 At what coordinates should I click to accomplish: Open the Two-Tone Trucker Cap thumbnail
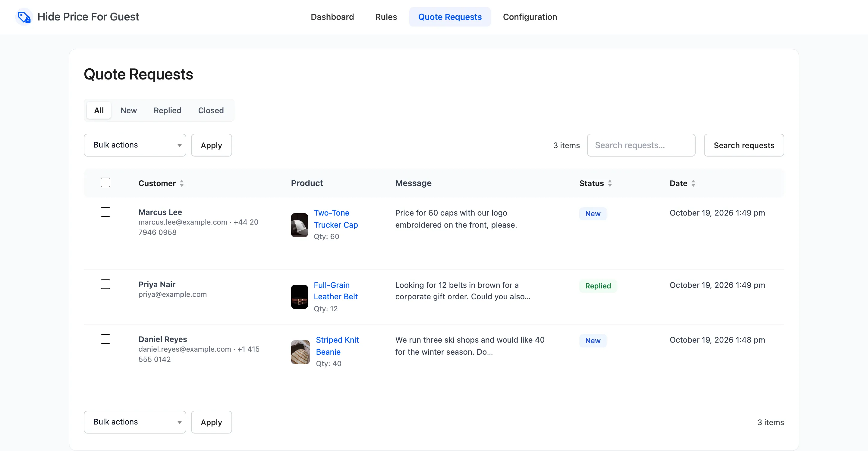coord(299,225)
